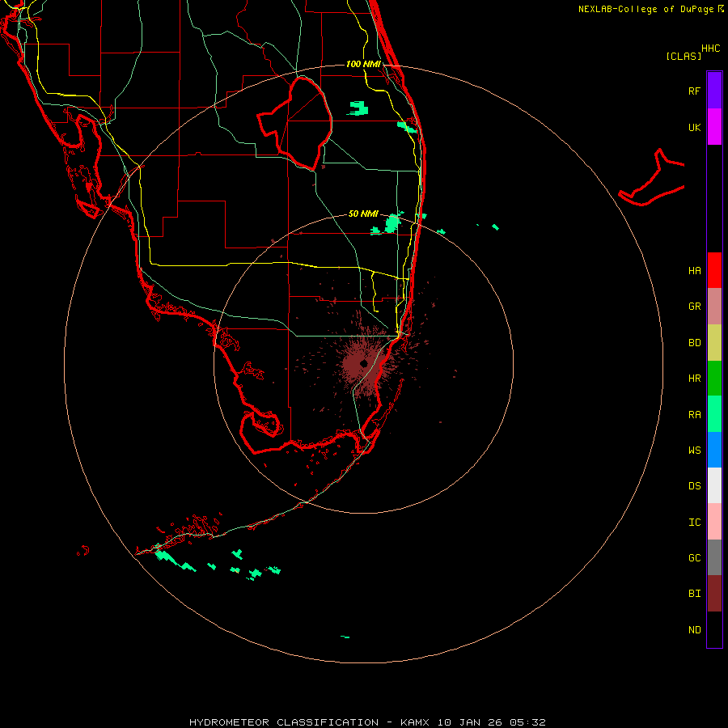Click the WS blue legend swatch

coord(714,450)
